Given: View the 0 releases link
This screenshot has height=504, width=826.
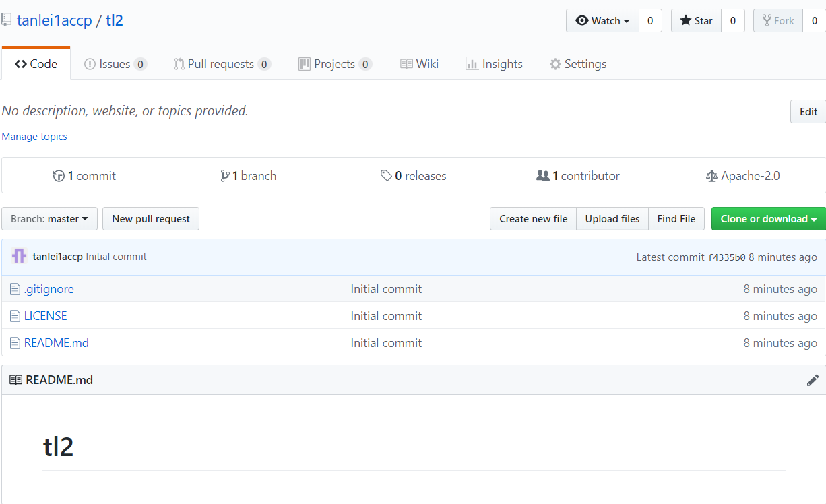Looking at the screenshot, I should click(x=414, y=176).
